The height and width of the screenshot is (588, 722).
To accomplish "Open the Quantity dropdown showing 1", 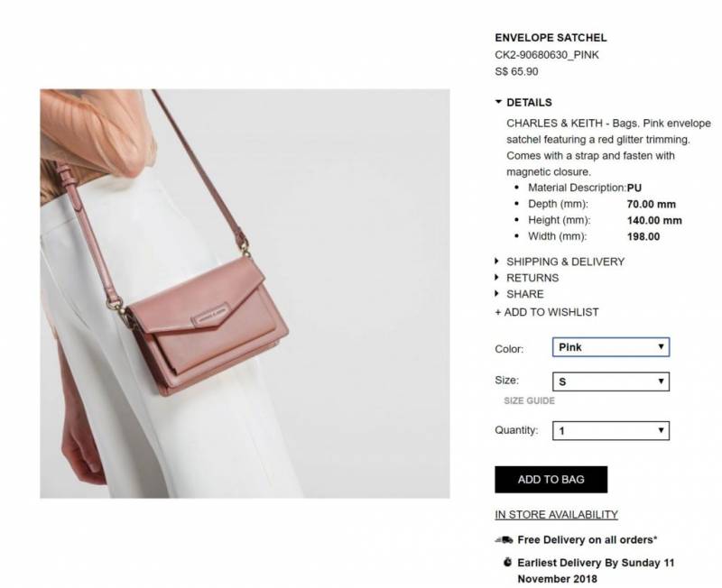I will pos(611,431).
